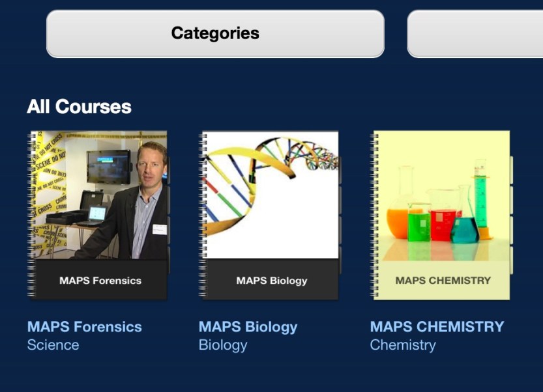
Task: Click the MAPS Forensics cover label band
Action: point(100,281)
